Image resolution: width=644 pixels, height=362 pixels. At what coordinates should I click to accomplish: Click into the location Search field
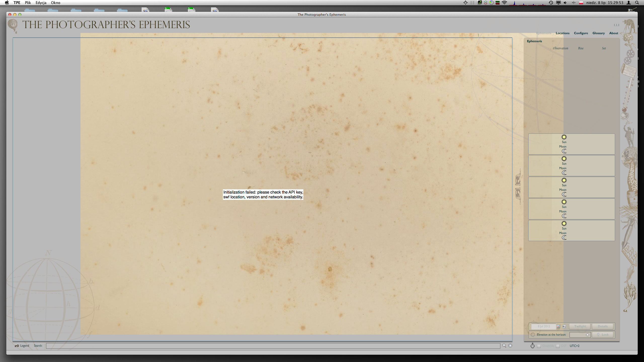point(273,346)
